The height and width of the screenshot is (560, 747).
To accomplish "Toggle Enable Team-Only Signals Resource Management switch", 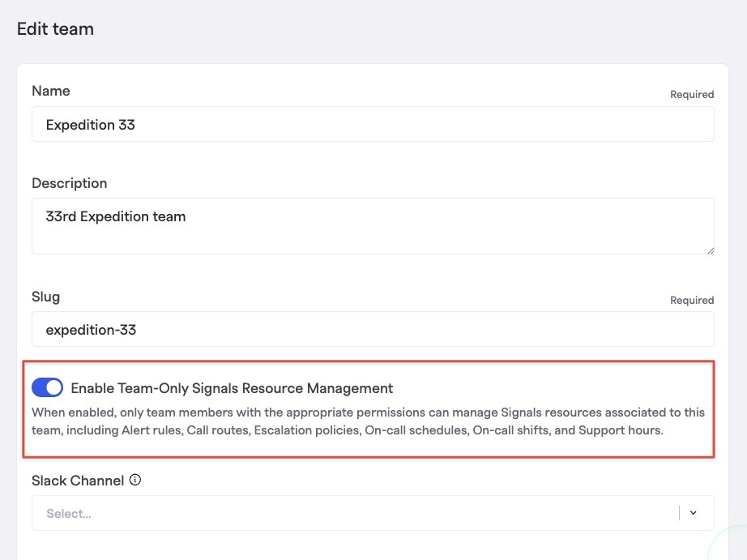I will click(x=47, y=387).
